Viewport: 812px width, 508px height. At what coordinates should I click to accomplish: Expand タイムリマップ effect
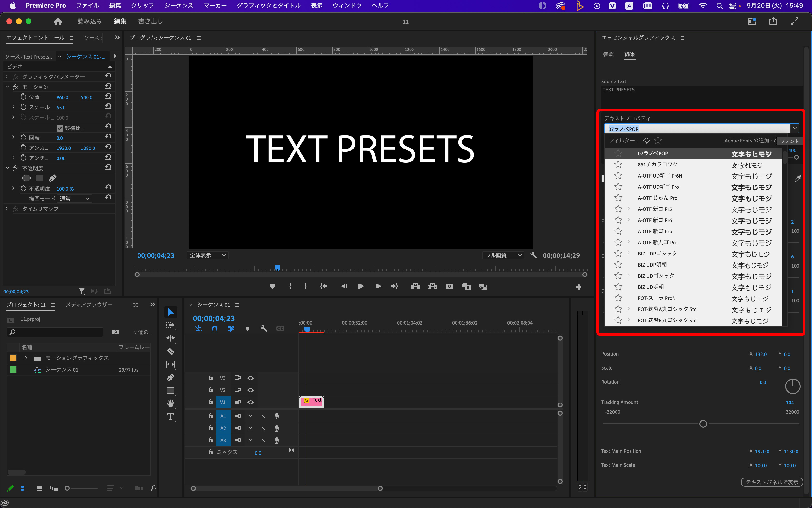point(7,209)
